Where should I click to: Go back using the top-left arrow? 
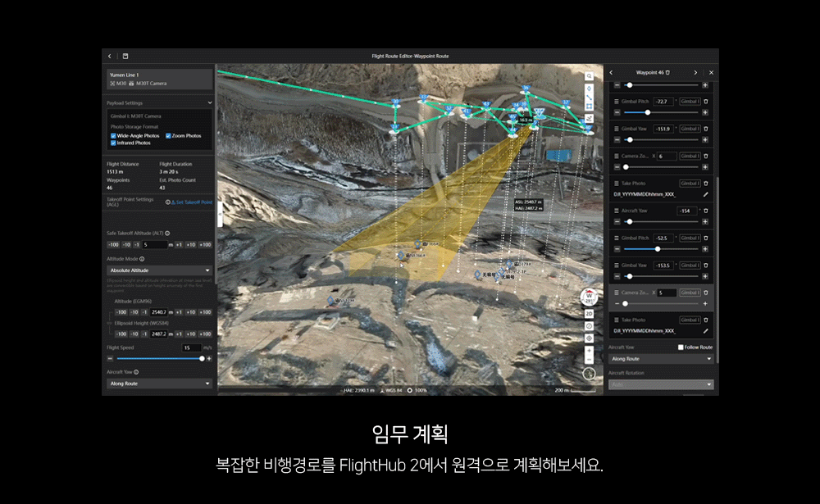[x=110, y=57]
